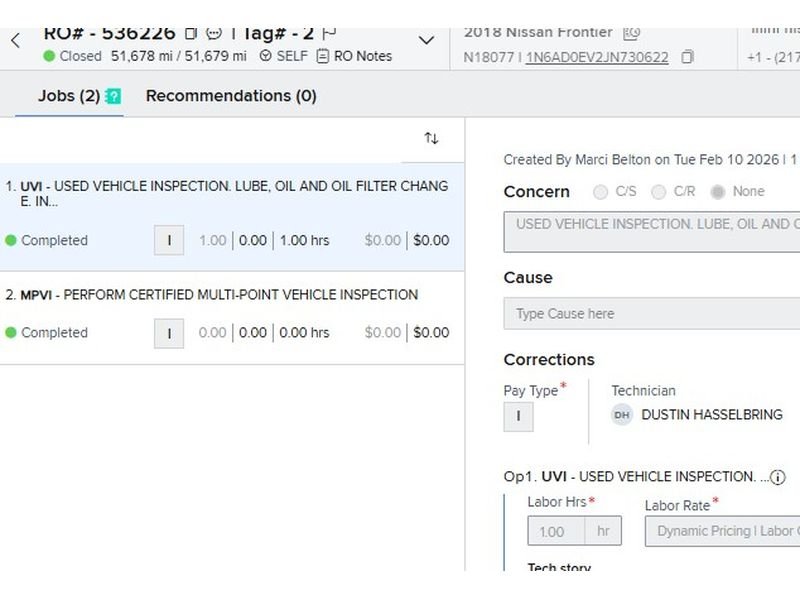Sort jobs with the up-down arrows icon
800x600 pixels.
pyautogui.click(x=431, y=138)
